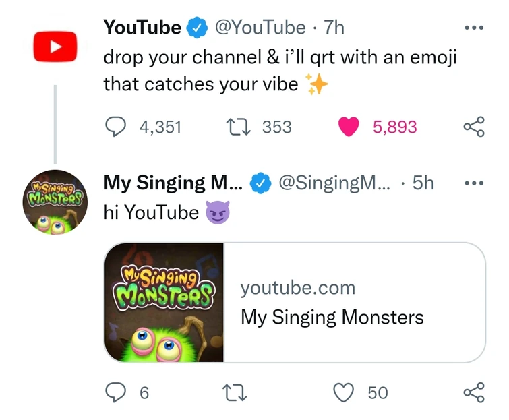
Task: Click the link card thumbnail image
Action: coord(164,303)
